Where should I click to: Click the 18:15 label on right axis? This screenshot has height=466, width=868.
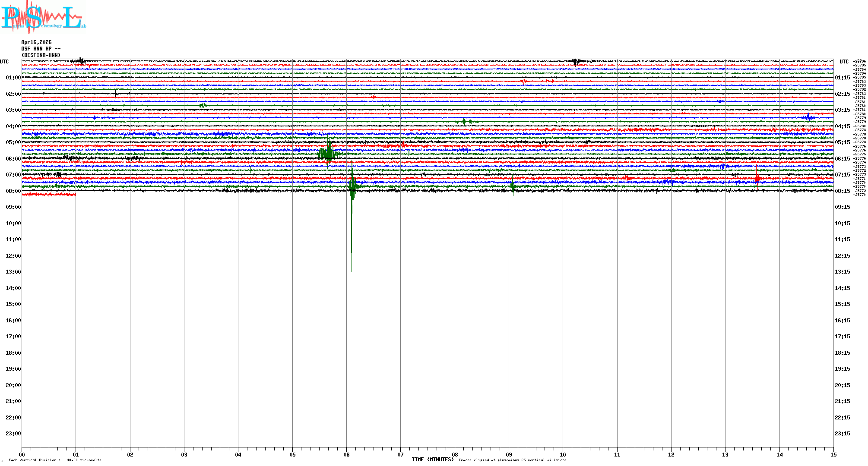point(842,353)
